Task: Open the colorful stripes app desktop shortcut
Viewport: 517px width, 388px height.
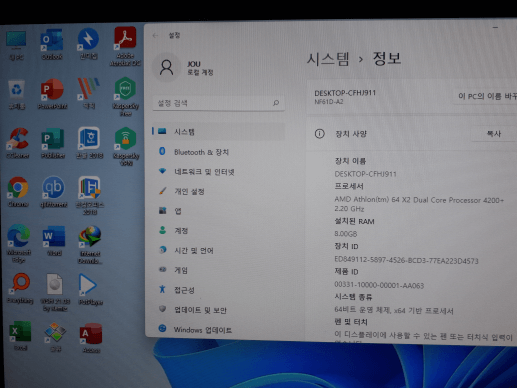Action: coord(89,93)
